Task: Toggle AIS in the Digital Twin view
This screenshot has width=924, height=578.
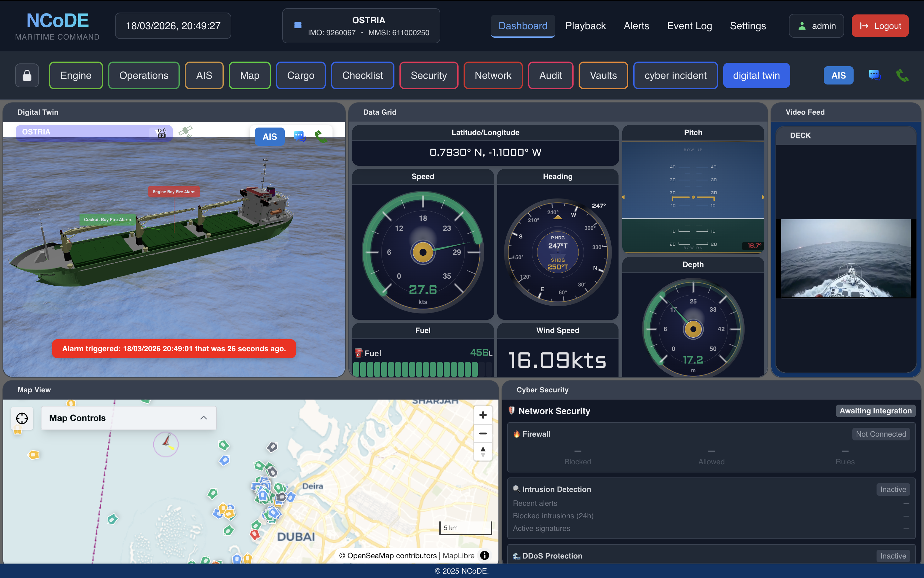Action: tap(269, 136)
